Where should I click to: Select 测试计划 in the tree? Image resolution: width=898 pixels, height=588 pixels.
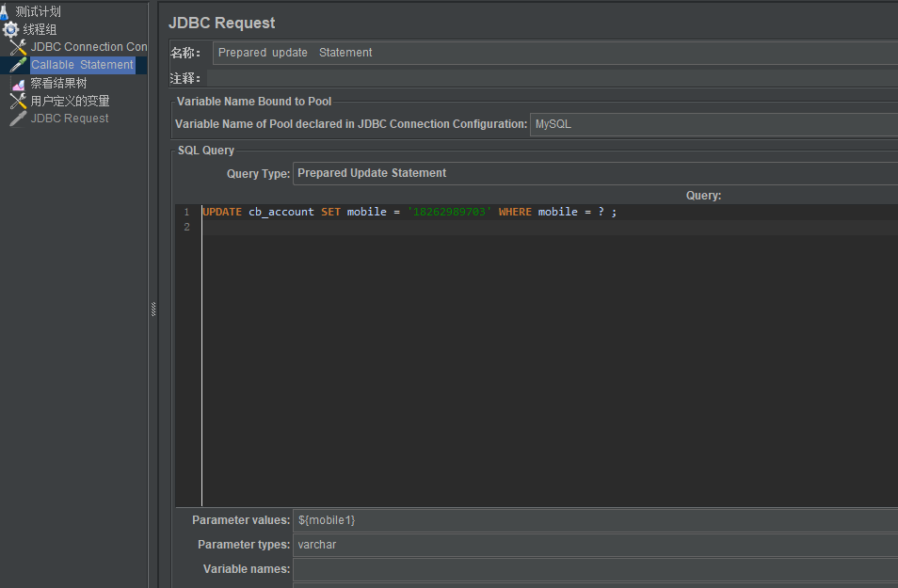pyautogui.click(x=38, y=11)
